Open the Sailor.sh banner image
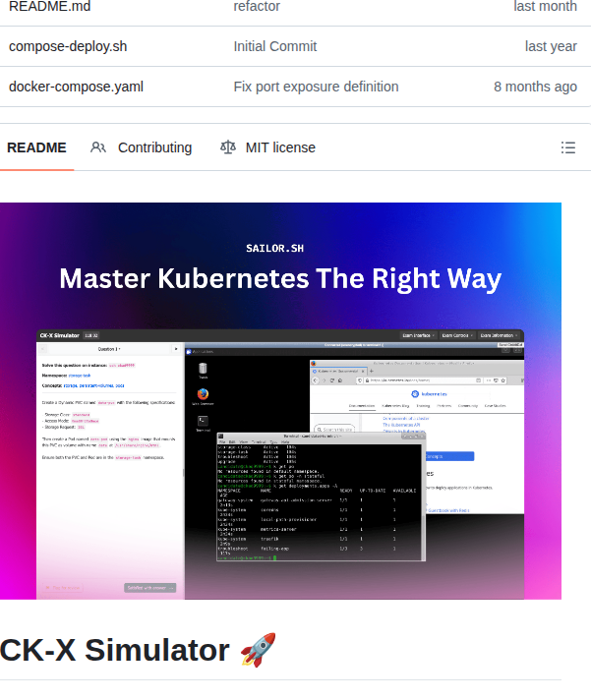Screen dimensions: 591x700 coord(281,401)
